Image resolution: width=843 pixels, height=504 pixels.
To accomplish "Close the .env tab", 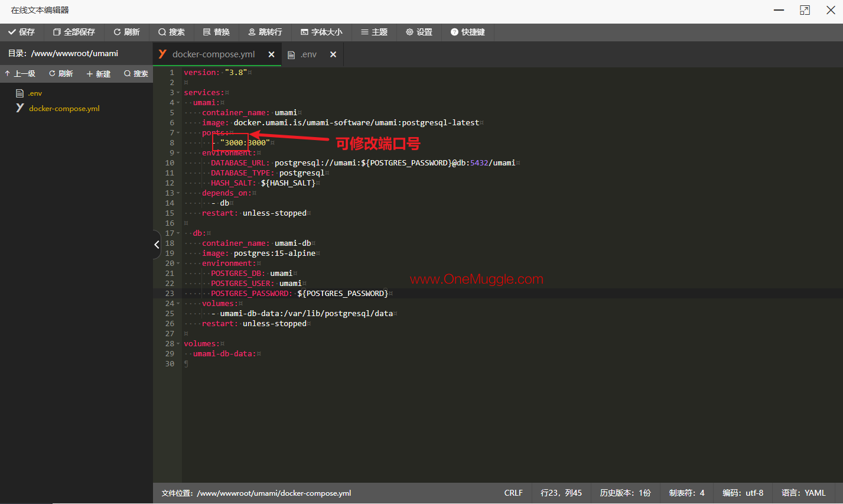I will click(333, 54).
